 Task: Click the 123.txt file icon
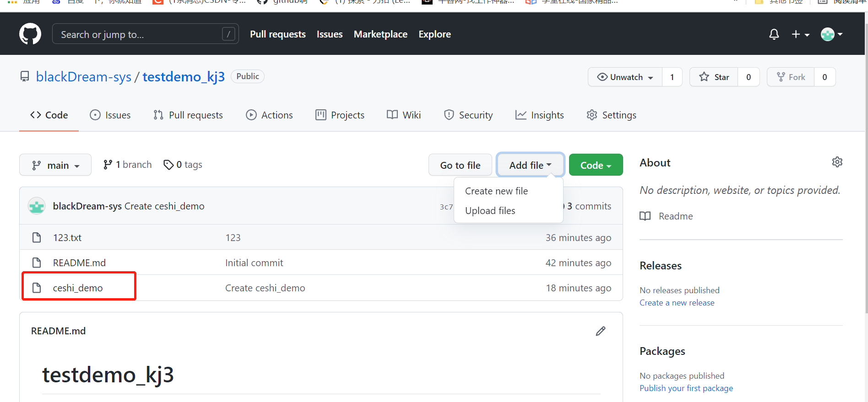pos(37,238)
